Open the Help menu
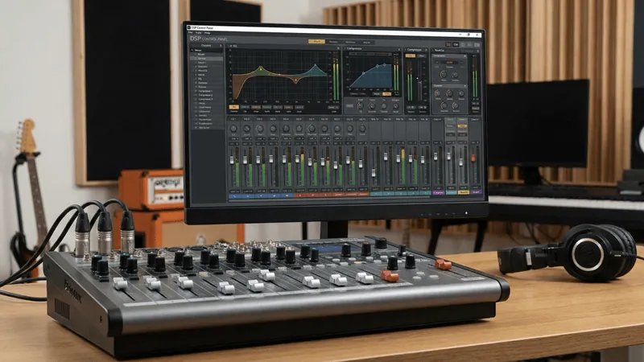This screenshot has height=362, width=644. [x=208, y=33]
